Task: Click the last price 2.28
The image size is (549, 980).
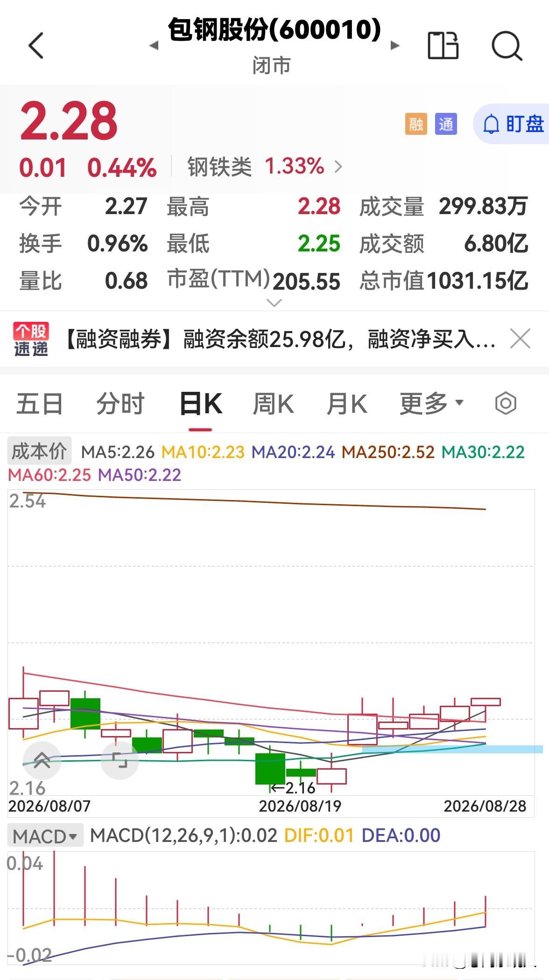Action: coord(69,121)
